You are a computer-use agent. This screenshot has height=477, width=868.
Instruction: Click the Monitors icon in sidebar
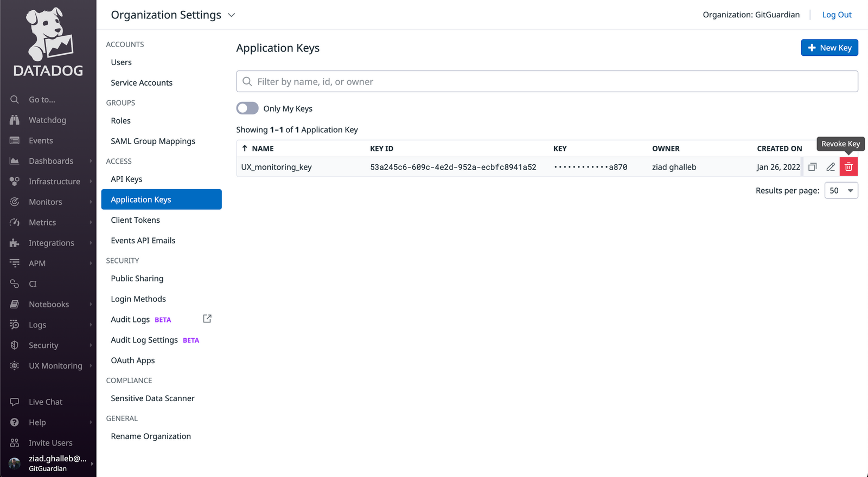coord(15,202)
